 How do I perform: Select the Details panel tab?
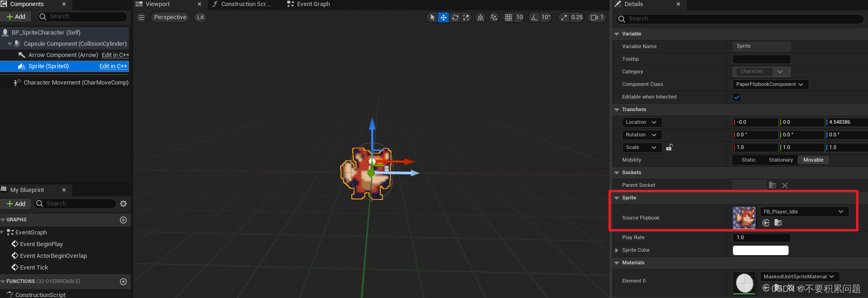click(633, 4)
